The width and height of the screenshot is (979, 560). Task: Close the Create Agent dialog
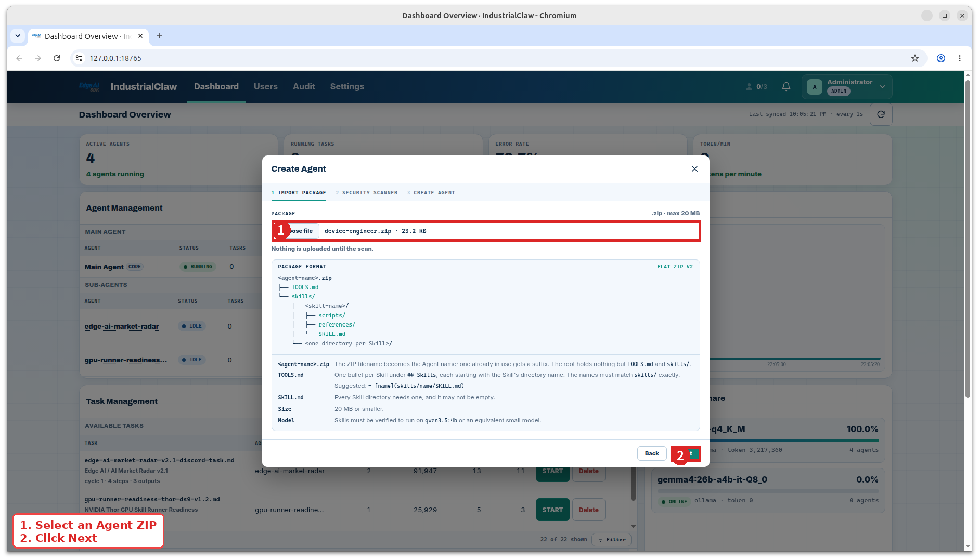[x=694, y=168]
